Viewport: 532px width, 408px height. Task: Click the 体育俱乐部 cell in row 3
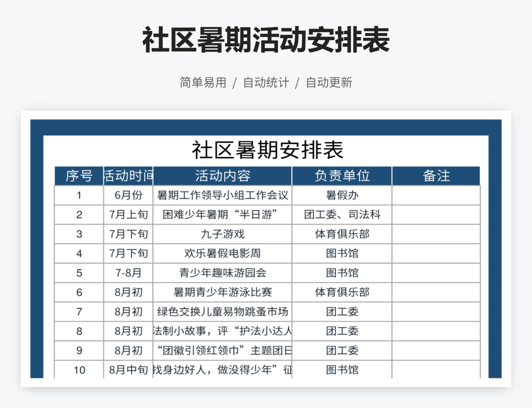click(341, 234)
